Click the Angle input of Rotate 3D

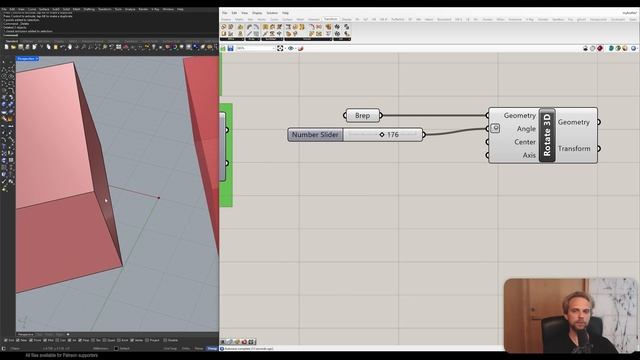526,129
